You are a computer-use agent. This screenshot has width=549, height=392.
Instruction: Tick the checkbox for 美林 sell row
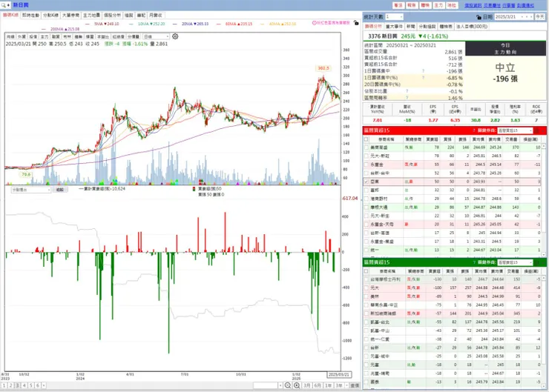366,296
